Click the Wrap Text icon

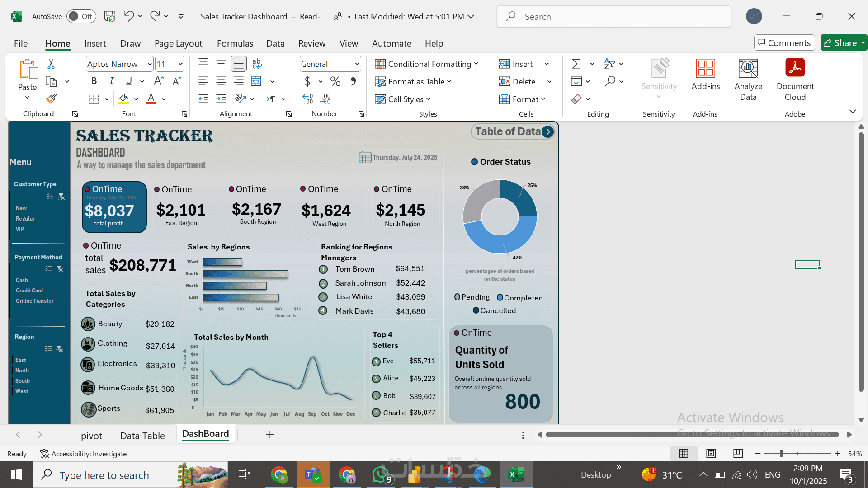pyautogui.click(x=257, y=64)
